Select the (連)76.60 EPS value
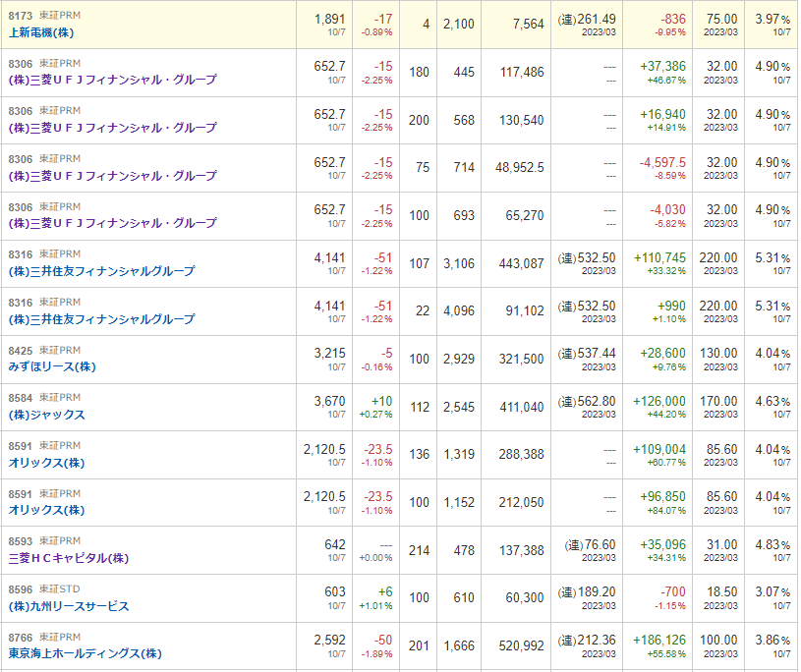This screenshot has height=672, width=801. pos(590,545)
